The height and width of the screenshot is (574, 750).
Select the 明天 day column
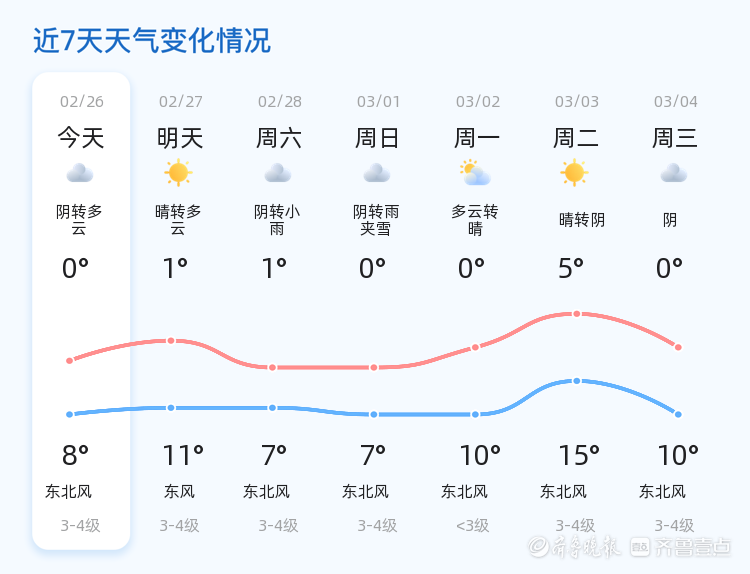[x=180, y=137]
